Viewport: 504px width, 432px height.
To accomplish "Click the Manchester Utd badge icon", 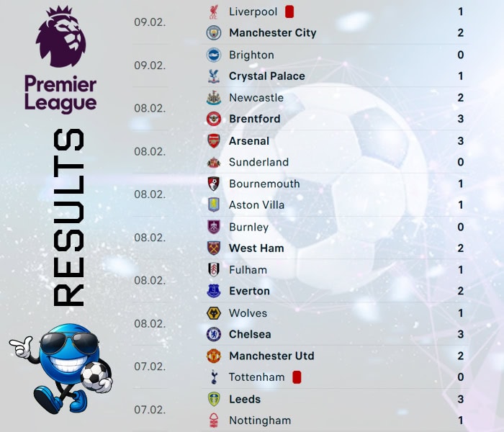I will (213, 356).
